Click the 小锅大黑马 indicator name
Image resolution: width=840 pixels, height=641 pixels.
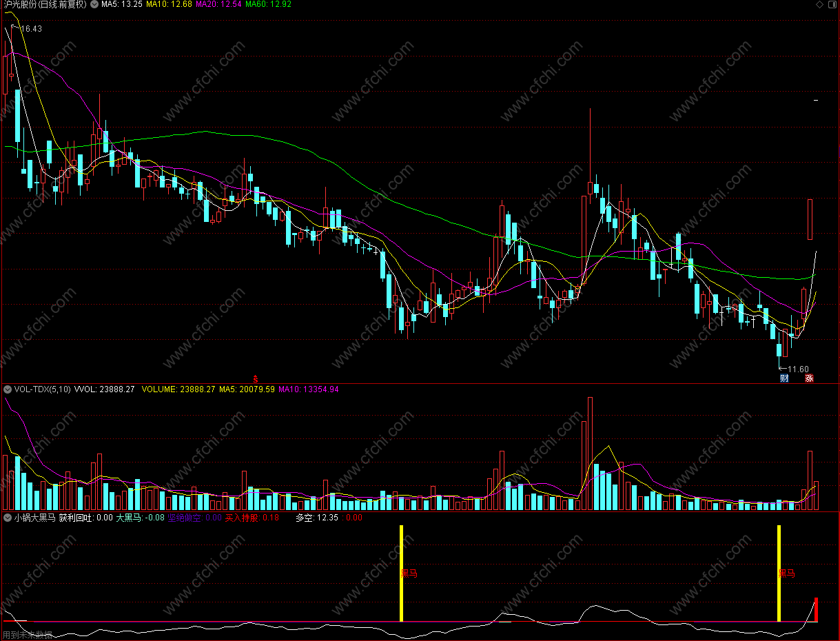(x=34, y=517)
